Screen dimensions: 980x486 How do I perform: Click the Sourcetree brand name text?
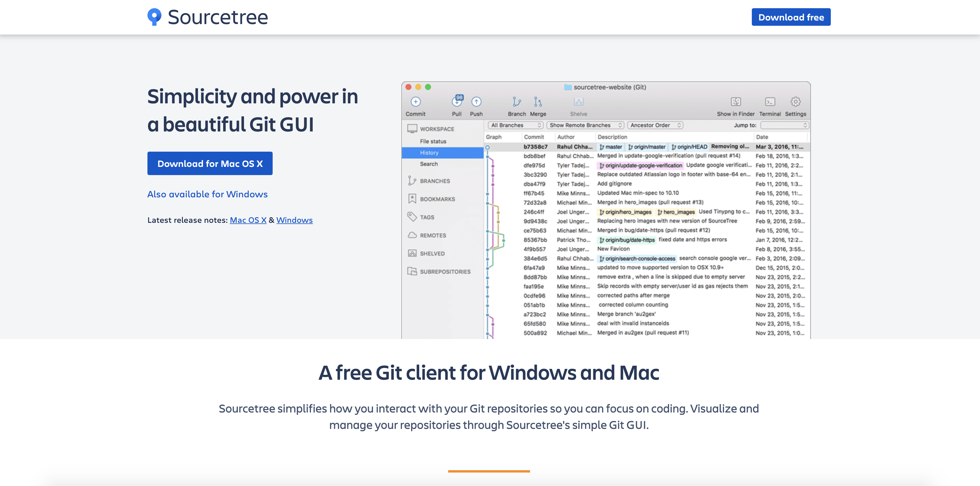[x=218, y=17]
